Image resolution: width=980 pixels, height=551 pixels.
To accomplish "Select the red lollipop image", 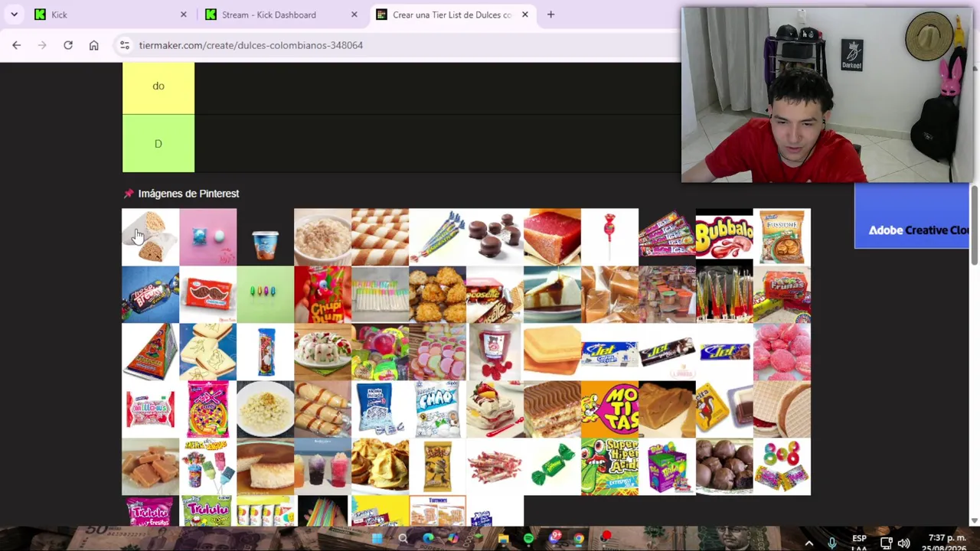I will (x=609, y=237).
